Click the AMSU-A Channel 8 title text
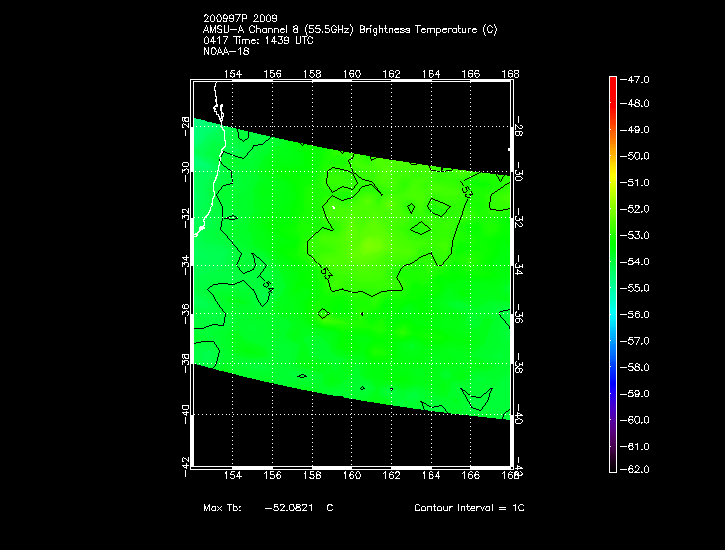This screenshot has height=550, width=725. [350, 29]
